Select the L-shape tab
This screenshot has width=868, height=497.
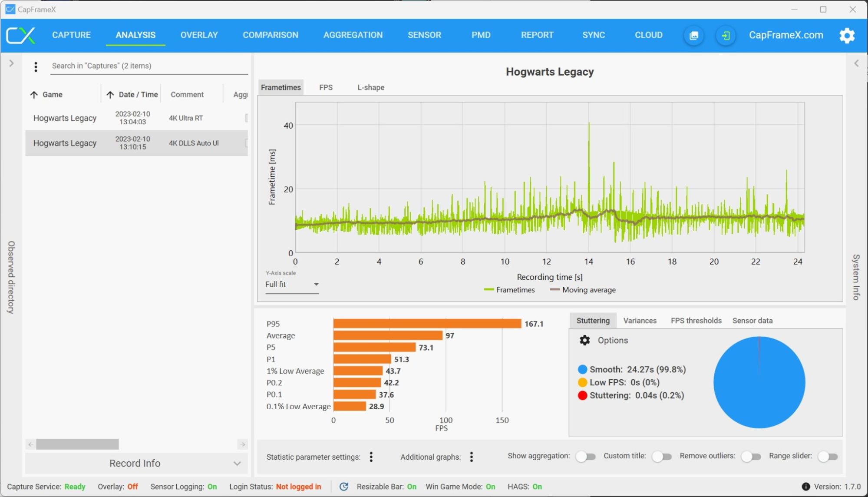point(371,87)
